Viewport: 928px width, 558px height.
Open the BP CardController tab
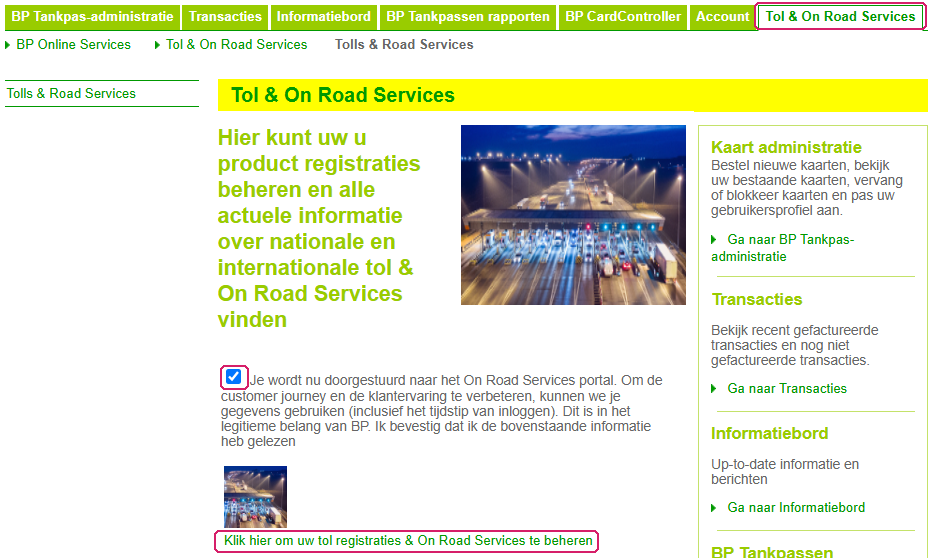pyautogui.click(x=623, y=17)
